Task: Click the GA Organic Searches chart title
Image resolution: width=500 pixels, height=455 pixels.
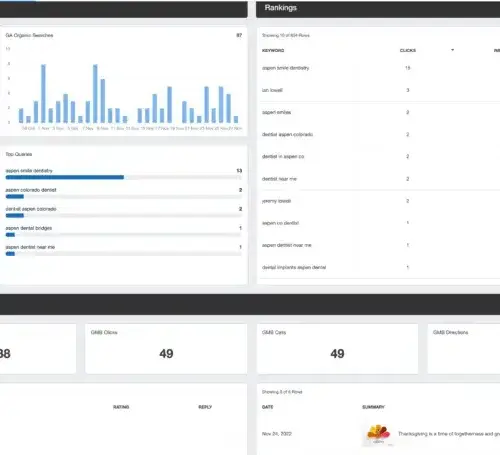Action: 29,35
